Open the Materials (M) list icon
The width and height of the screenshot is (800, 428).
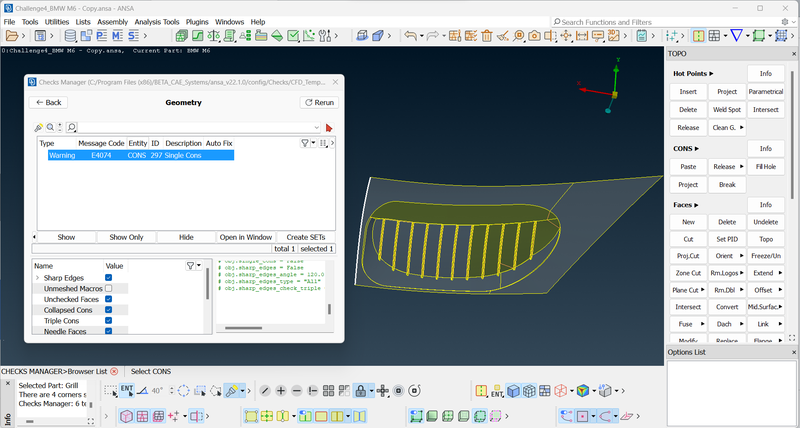pos(118,36)
